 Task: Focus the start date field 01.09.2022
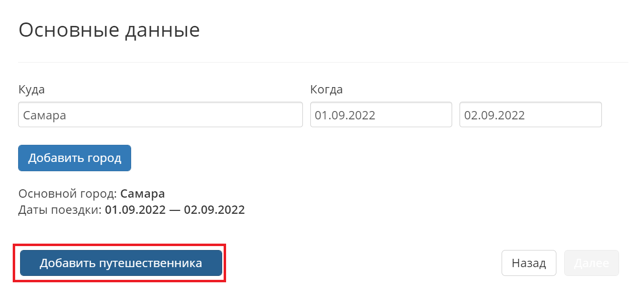pos(381,115)
